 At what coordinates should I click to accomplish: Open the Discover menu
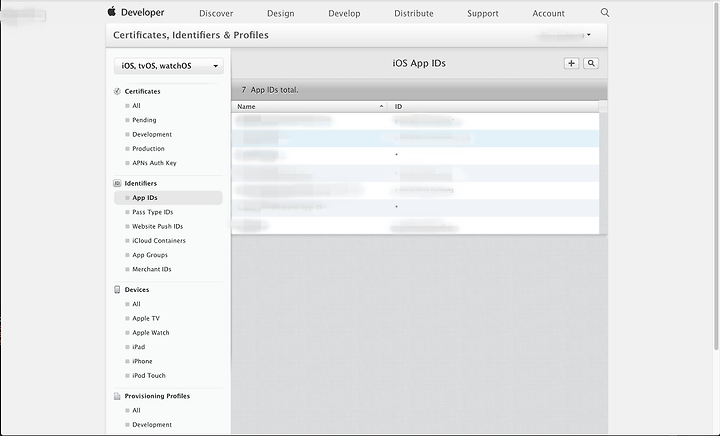pyautogui.click(x=216, y=13)
